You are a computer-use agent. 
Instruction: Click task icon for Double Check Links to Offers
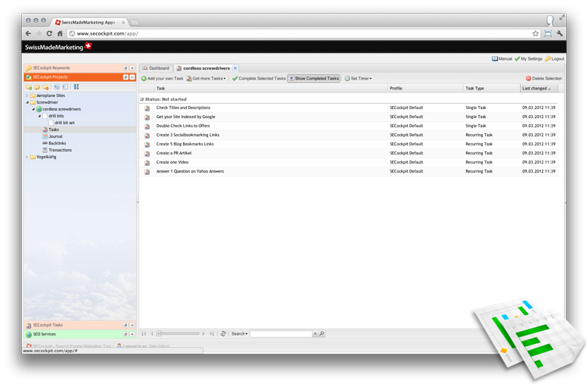(x=148, y=126)
